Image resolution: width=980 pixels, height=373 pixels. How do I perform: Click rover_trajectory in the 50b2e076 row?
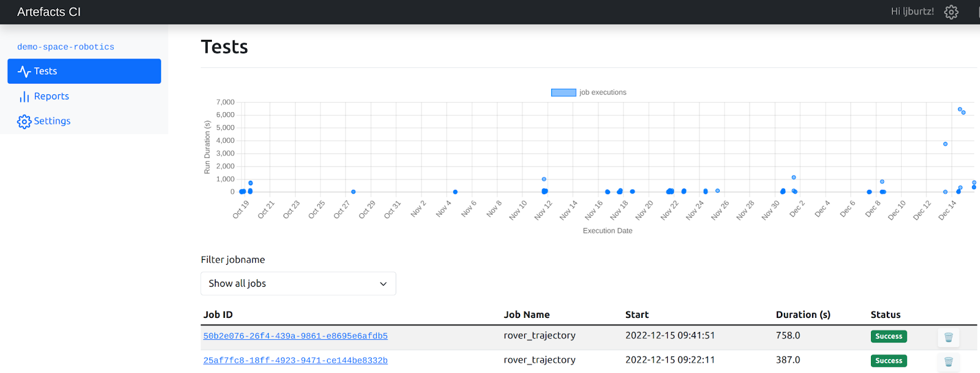tap(540, 336)
